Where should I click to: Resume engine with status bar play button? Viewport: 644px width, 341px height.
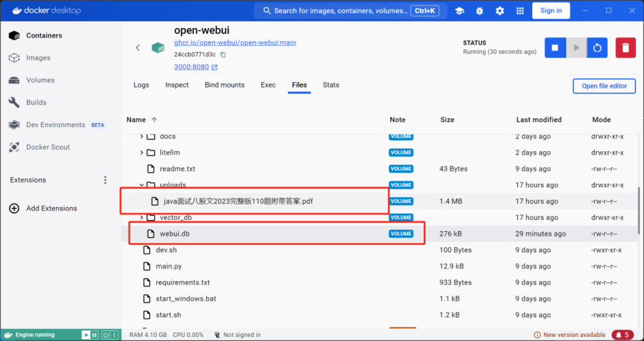tap(86, 335)
